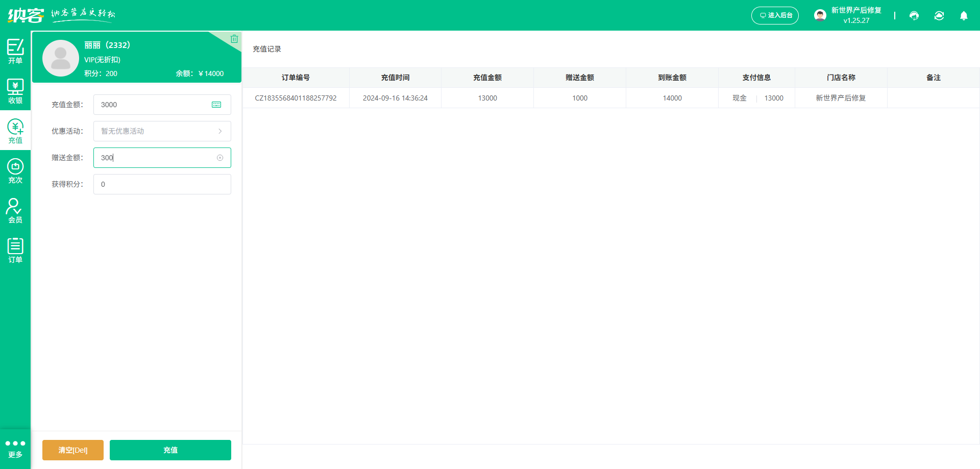Screen dimensions: 980x469
Task: Click the 到账金额 column header
Action: click(672, 78)
